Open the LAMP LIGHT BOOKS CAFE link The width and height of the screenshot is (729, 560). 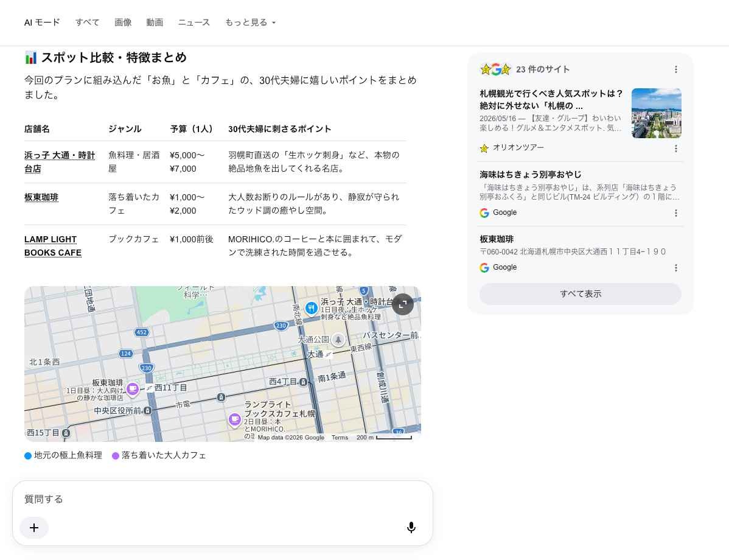[53, 245]
